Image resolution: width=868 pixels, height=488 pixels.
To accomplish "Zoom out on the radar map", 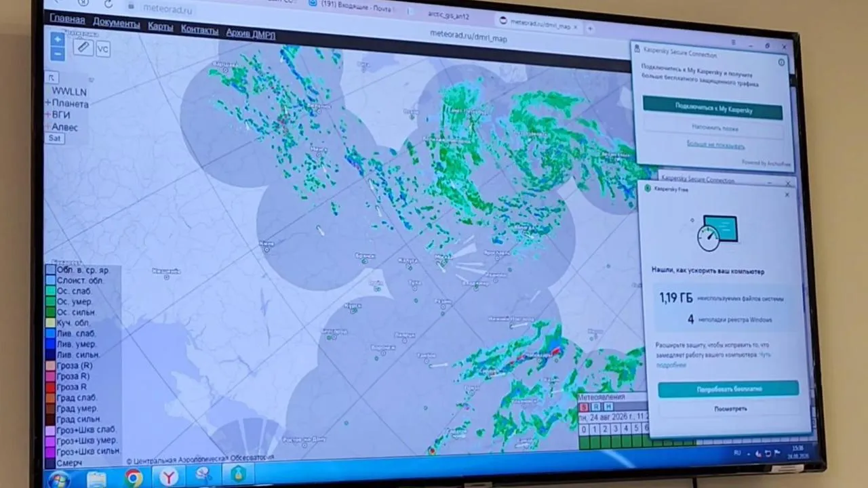I will click(58, 54).
